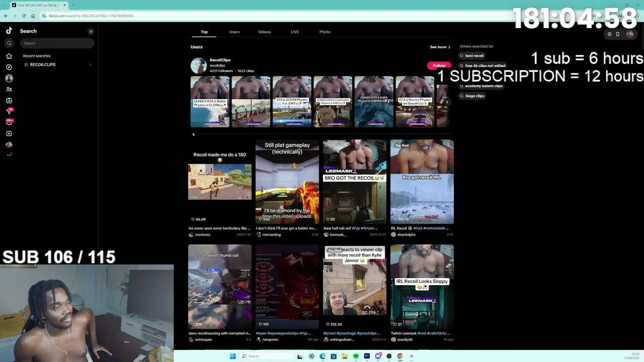Click the browser Forward arrow
This screenshot has height=362, width=644.
point(15,16)
